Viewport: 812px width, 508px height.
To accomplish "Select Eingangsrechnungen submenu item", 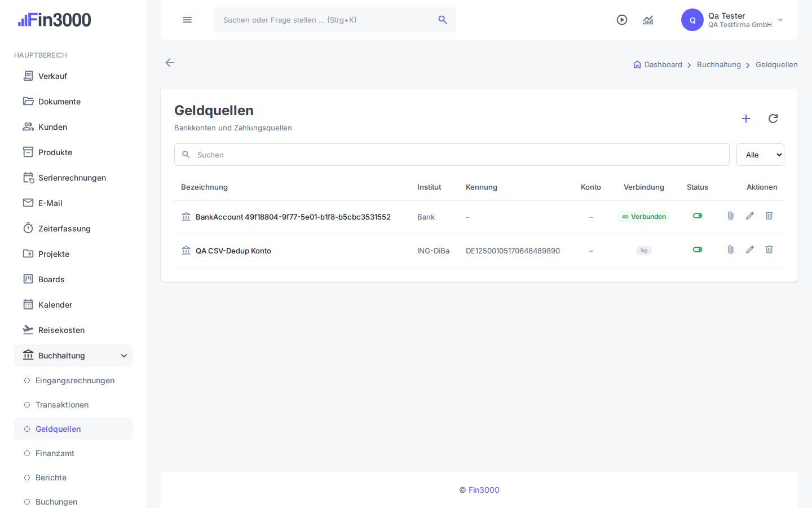I will (73, 380).
